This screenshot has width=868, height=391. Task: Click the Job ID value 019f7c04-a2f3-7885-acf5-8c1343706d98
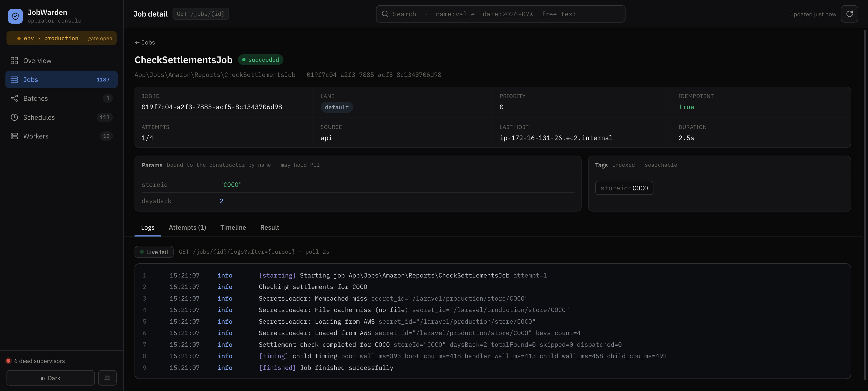[212, 107]
